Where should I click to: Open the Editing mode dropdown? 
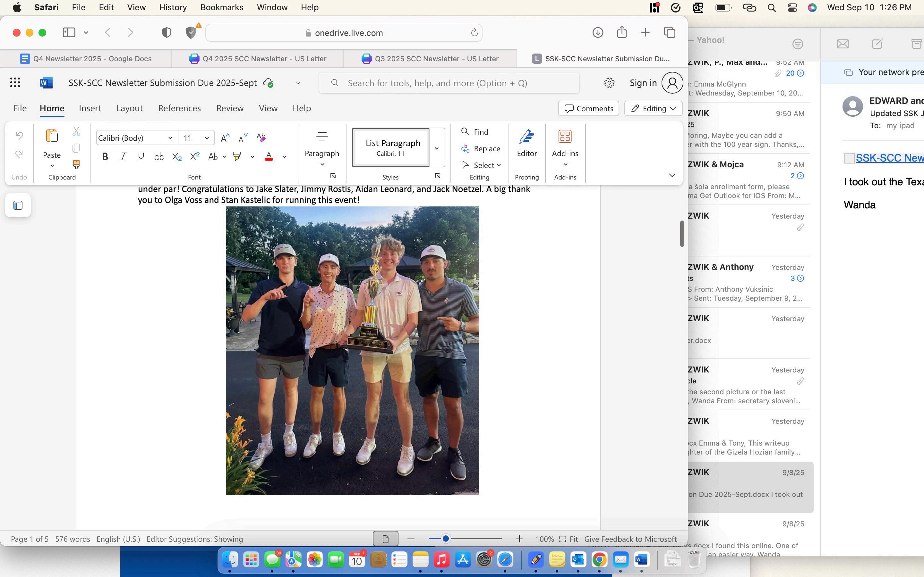click(653, 108)
